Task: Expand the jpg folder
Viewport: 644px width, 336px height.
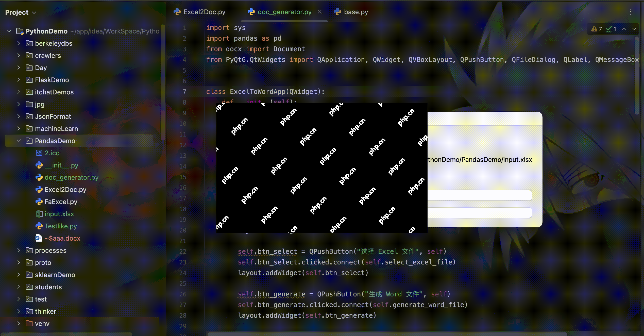Action: [x=19, y=104]
